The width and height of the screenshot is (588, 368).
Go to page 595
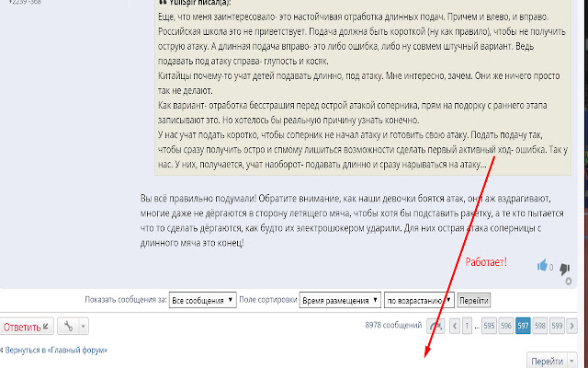pos(489,326)
